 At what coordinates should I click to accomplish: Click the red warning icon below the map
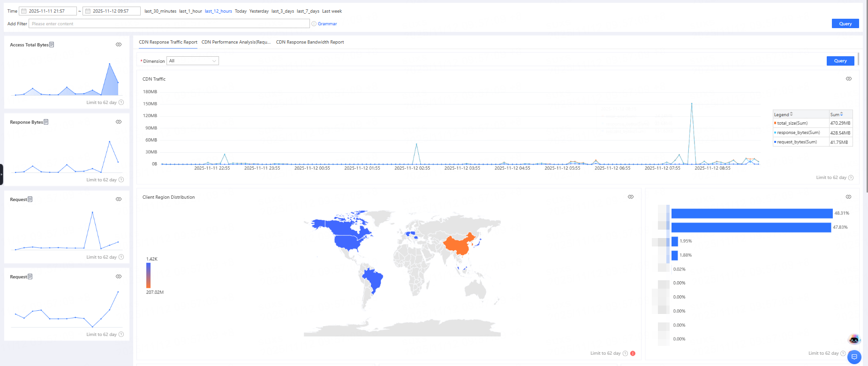pos(633,353)
